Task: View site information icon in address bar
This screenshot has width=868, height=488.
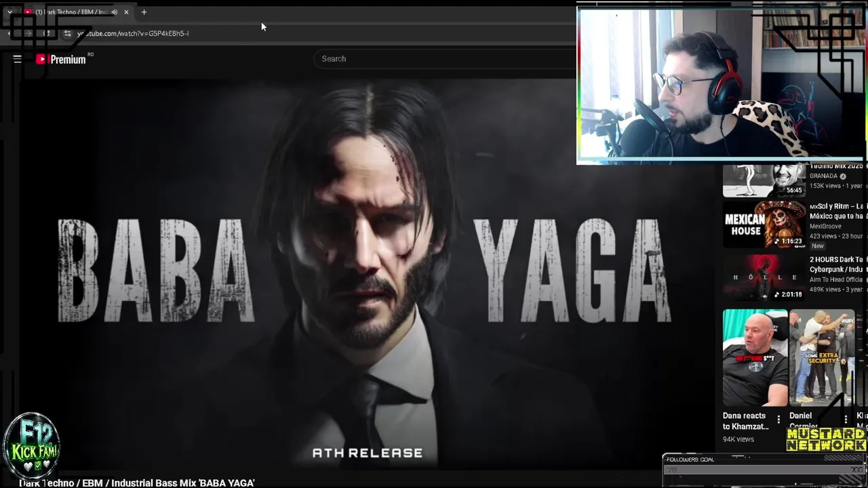Action: click(x=67, y=33)
